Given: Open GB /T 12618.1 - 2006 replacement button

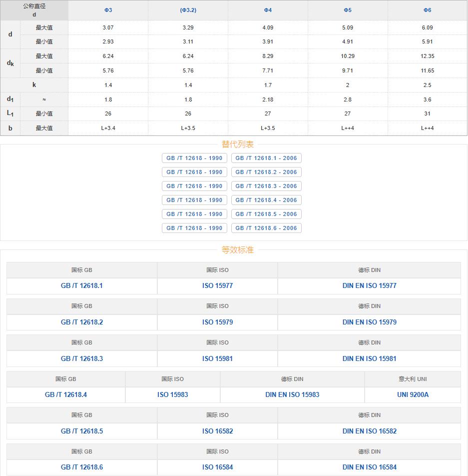Looking at the screenshot, I should click(x=266, y=158).
